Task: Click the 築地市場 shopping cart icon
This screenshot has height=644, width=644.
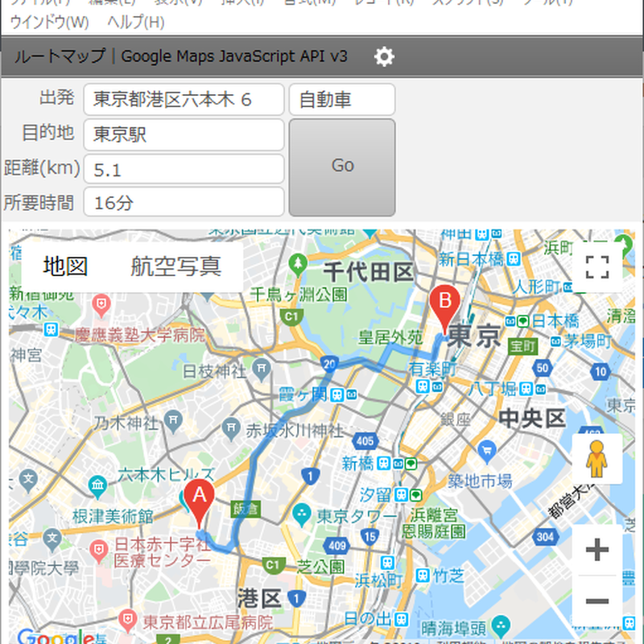Action: click(487, 451)
